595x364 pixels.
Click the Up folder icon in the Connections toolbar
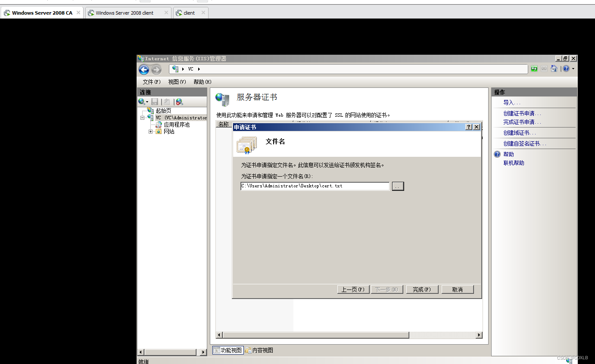167,102
